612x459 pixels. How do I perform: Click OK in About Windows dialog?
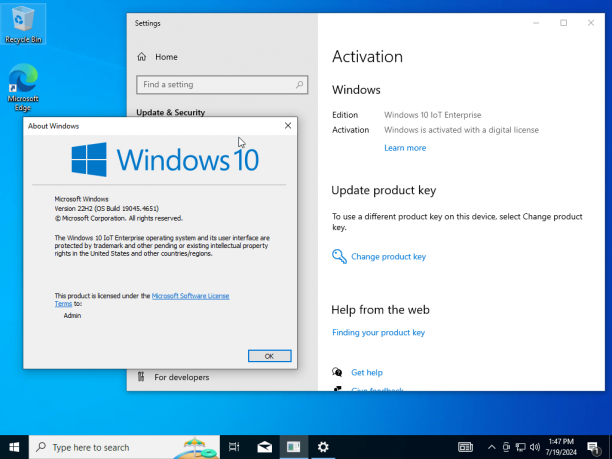click(x=269, y=356)
